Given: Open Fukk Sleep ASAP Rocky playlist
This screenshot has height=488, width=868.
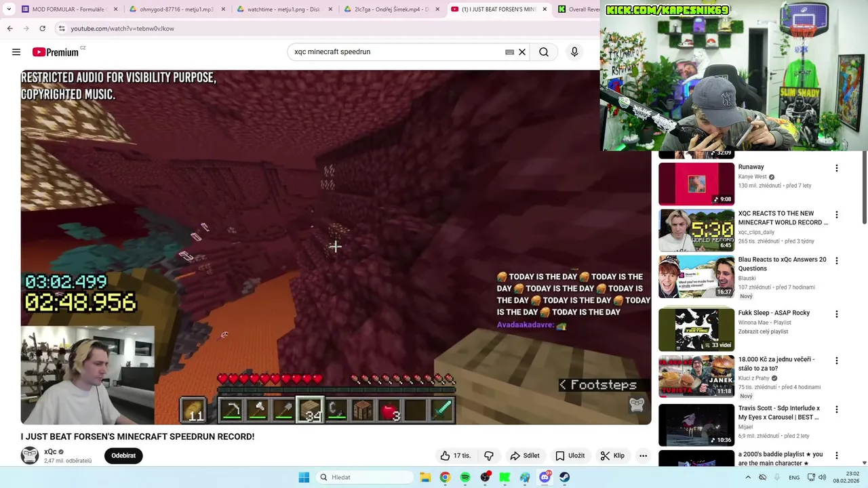Looking at the screenshot, I should point(696,330).
